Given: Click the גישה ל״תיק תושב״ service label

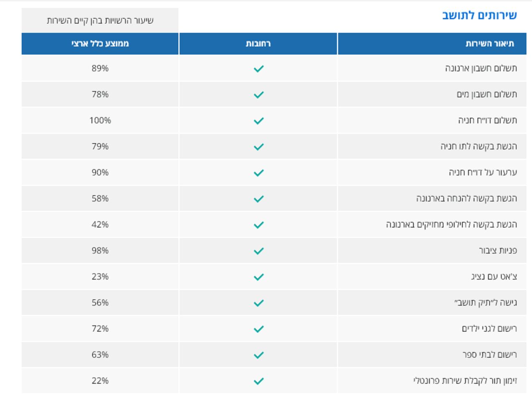Looking at the screenshot, I should pos(485,303).
